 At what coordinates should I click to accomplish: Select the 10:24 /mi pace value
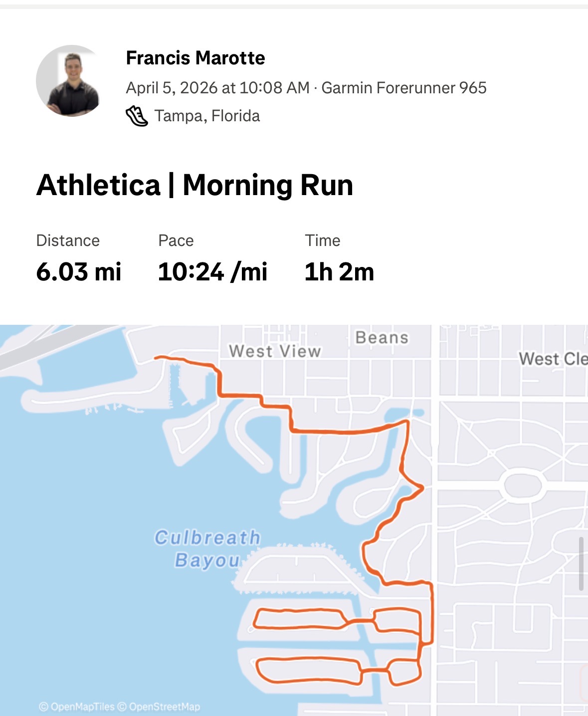pos(212,272)
